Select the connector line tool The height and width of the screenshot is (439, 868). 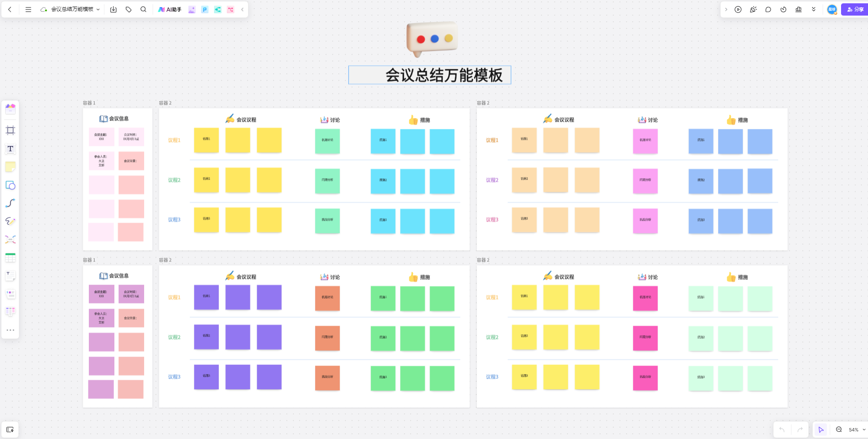click(x=10, y=203)
